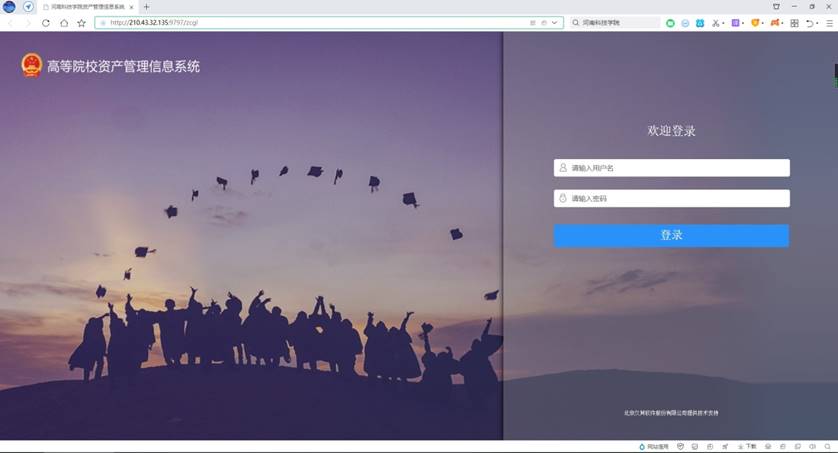Click the 高等院校资产管理信息系统 title text
The image size is (838, 453).
(x=123, y=66)
